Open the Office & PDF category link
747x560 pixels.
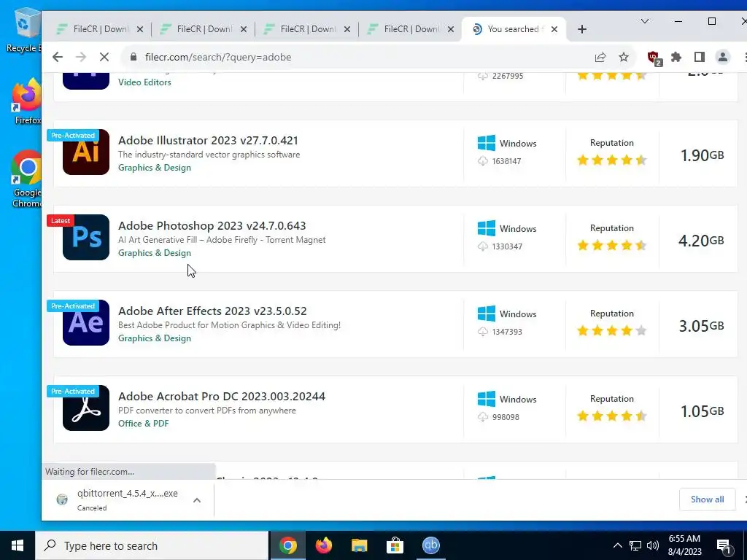(144, 424)
